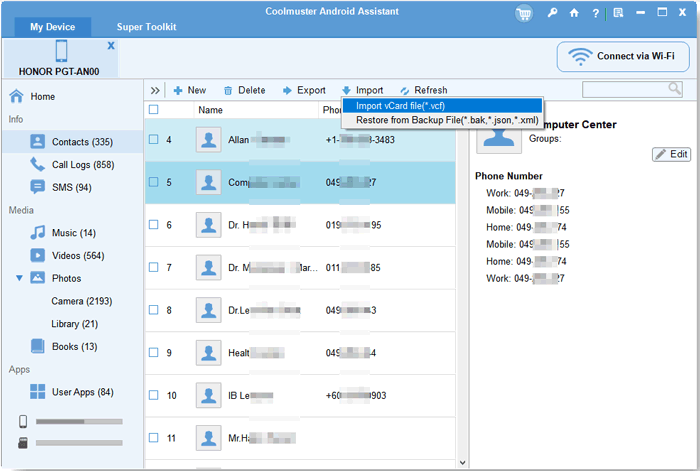Tick the checkbox for contact row 6

(154, 225)
